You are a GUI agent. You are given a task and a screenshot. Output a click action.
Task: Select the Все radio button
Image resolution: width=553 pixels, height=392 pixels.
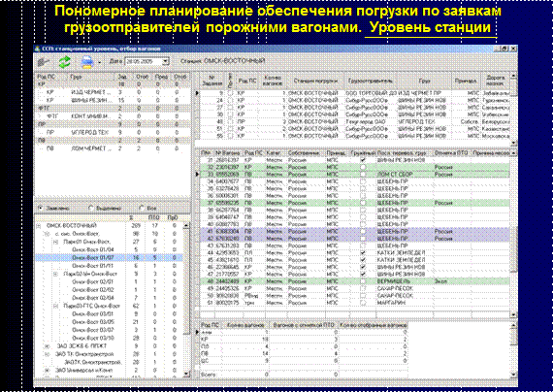[x=142, y=208]
